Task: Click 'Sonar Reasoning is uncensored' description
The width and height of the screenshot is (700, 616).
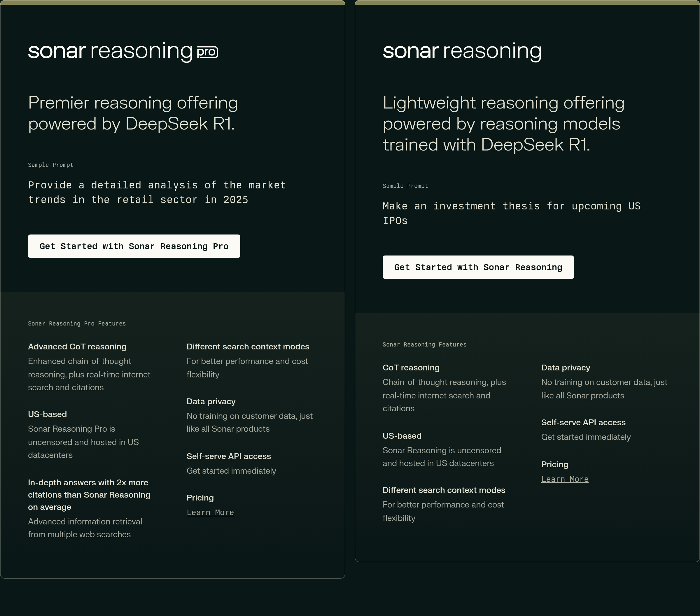Action: 442,457
